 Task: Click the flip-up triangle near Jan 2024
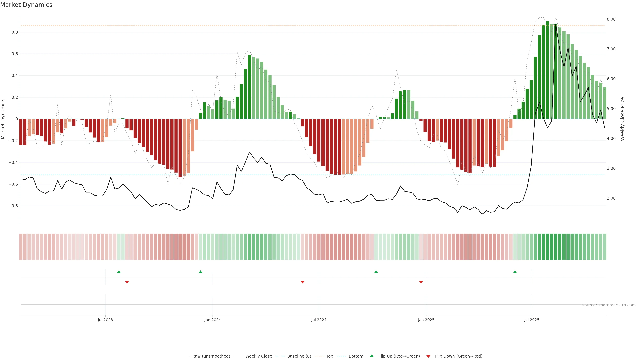coord(201,272)
